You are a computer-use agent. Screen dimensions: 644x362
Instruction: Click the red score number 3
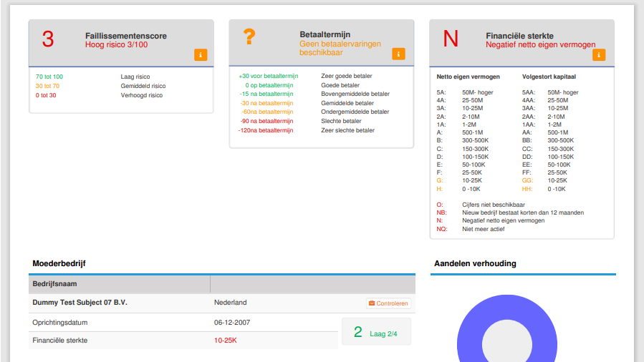[48, 39]
